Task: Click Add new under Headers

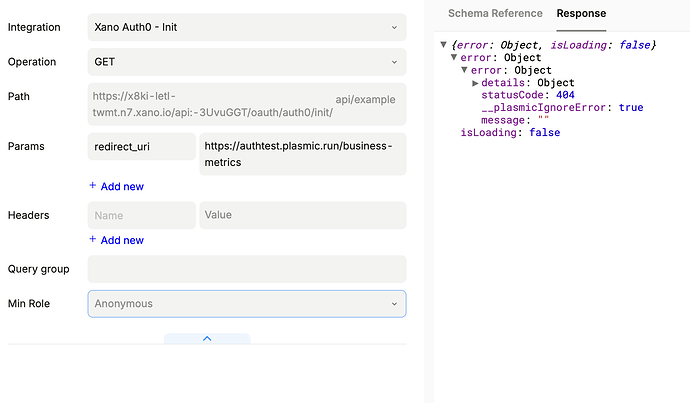Action: click(x=116, y=240)
